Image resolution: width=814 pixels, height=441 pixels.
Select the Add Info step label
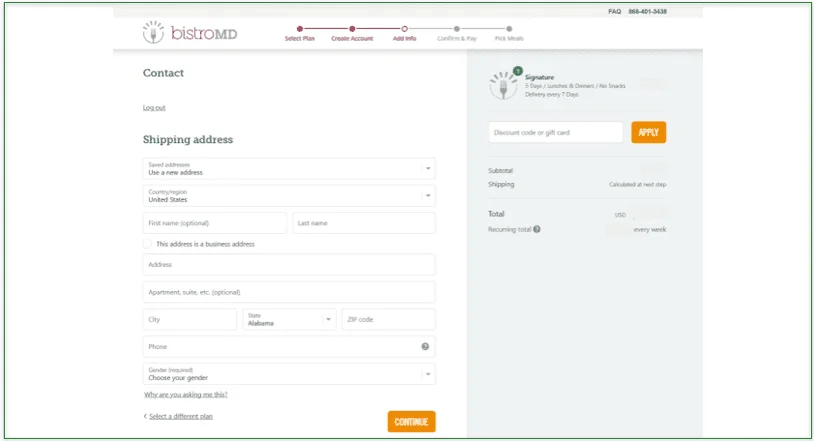[x=404, y=38]
